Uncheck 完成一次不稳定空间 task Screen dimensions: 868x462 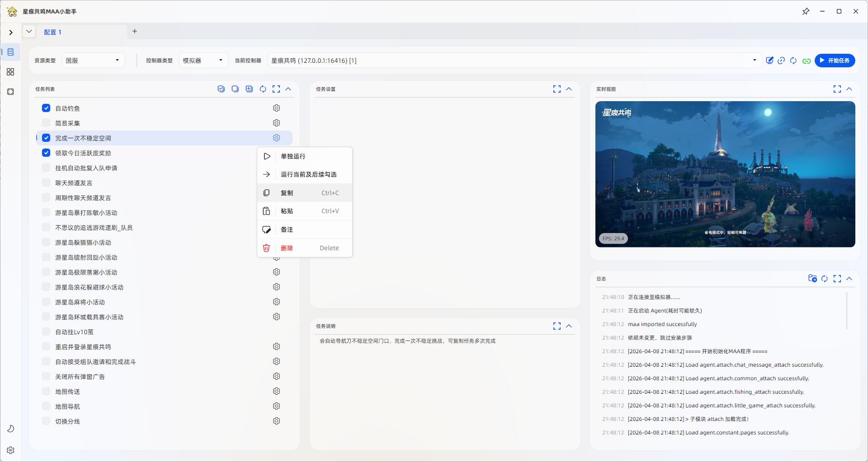(x=46, y=138)
